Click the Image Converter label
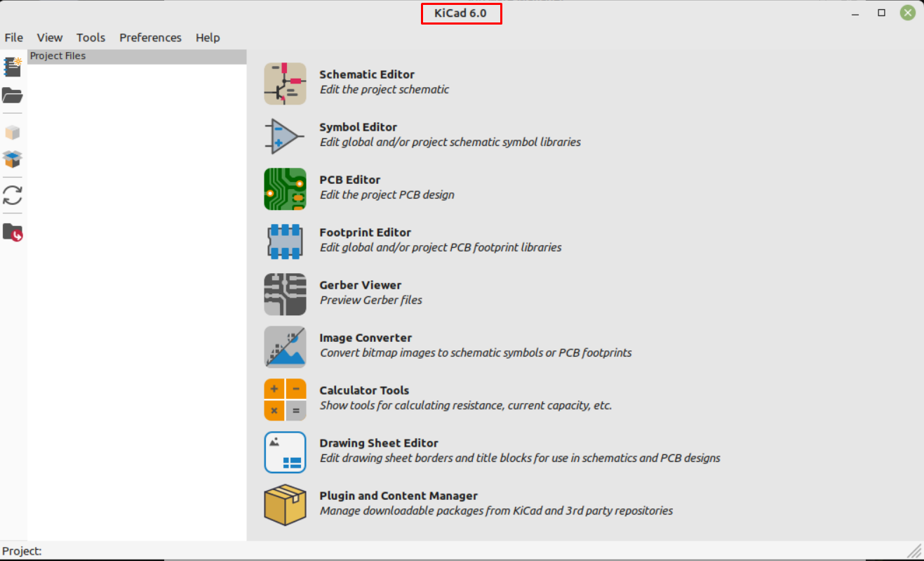 (x=366, y=338)
